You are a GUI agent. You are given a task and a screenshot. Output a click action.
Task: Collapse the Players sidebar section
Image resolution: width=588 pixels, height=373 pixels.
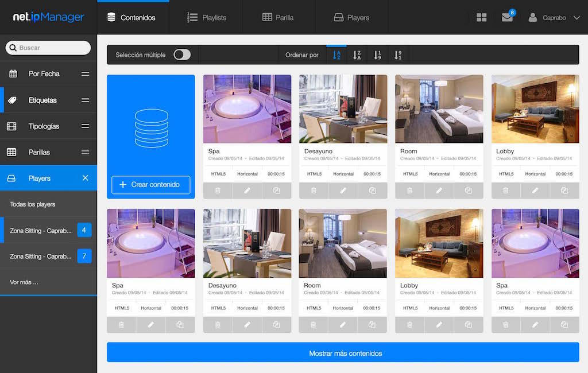85,178
